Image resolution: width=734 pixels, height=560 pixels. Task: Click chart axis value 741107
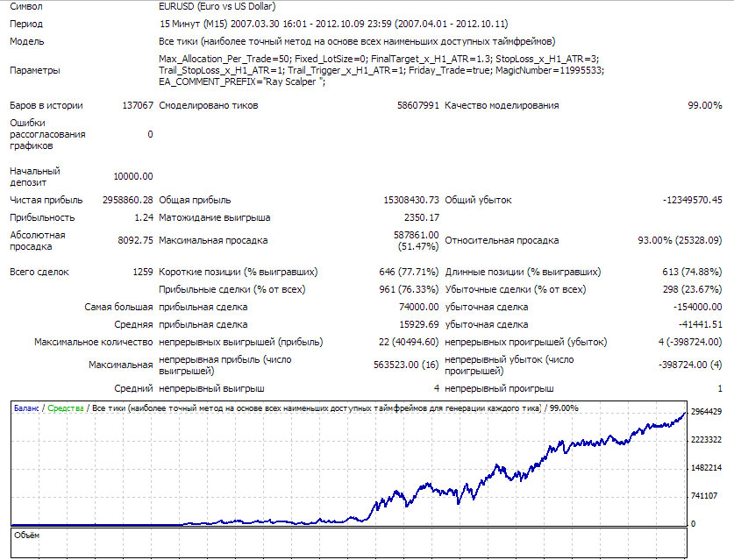pyautogui.click(x=704, y=496)
